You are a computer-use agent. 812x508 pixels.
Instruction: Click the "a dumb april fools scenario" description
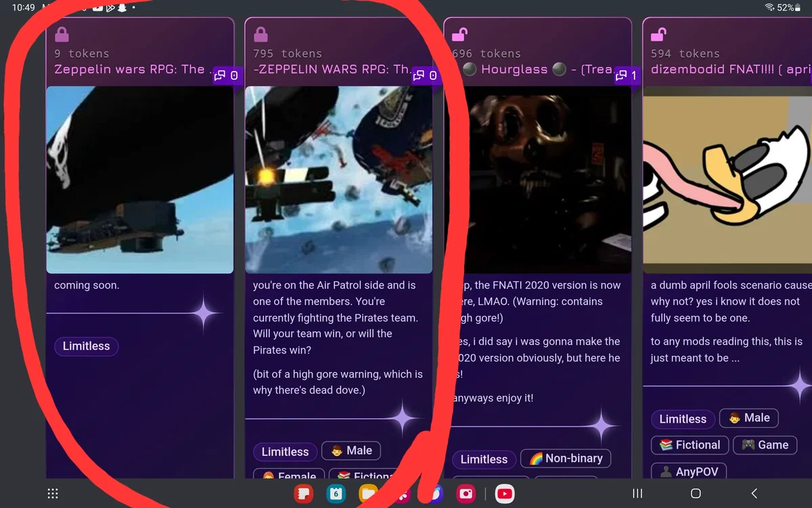(x=731, y=302)
